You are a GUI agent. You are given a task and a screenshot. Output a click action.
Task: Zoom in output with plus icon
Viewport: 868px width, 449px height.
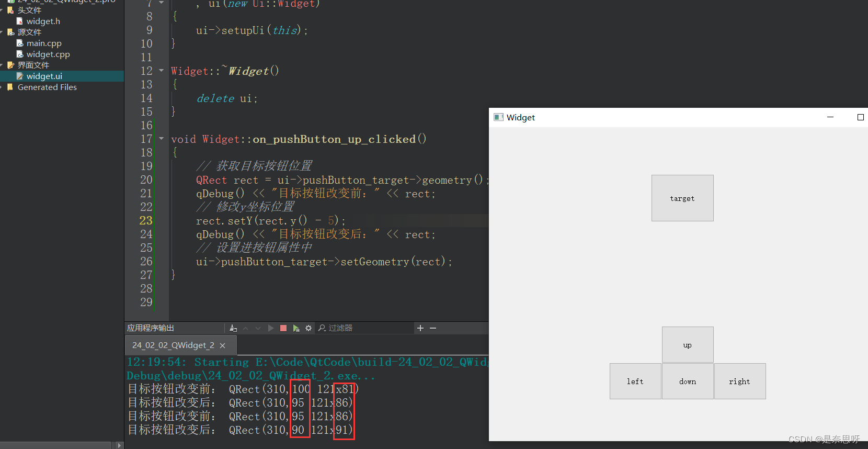[x=420, y=328]
